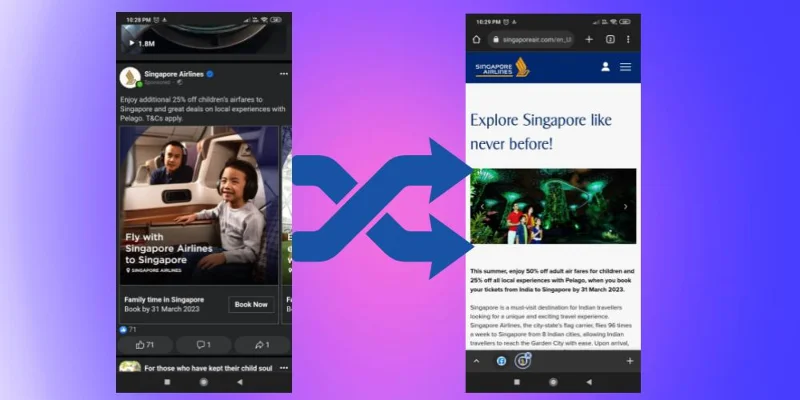Open comments on the Singapore Airlines post

tap(203, 345)
